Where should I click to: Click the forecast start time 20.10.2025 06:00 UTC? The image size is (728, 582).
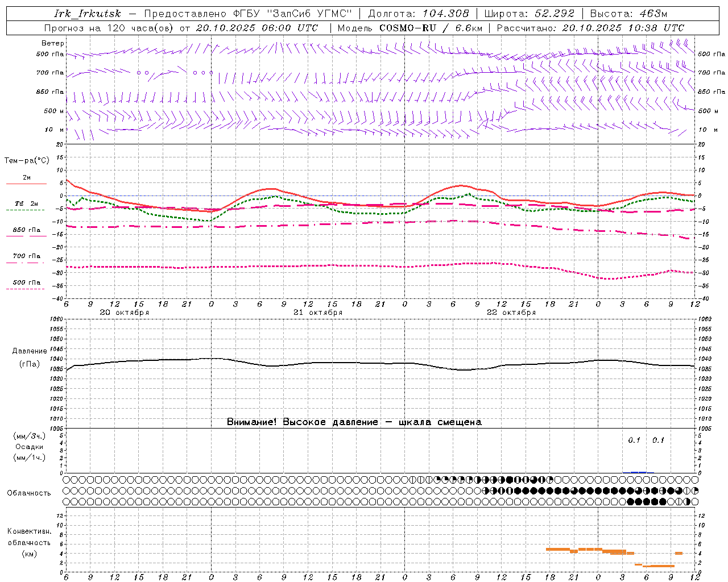point(258,28)
